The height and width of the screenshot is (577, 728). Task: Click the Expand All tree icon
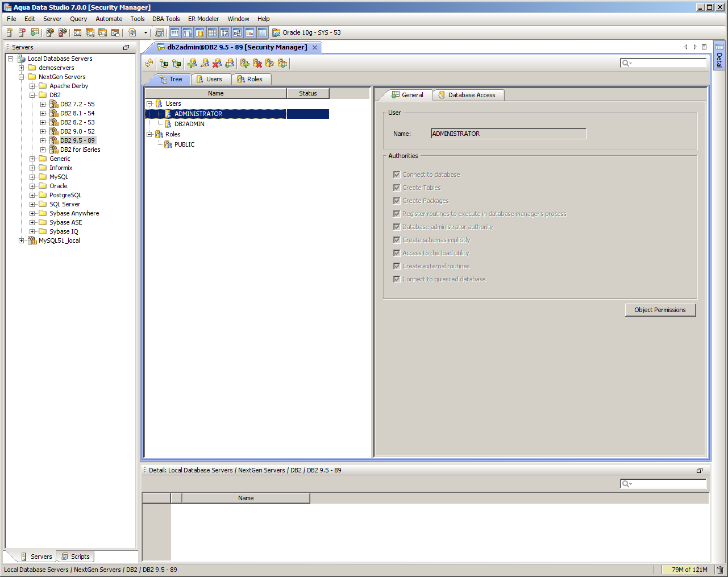(x=164, y=63)
